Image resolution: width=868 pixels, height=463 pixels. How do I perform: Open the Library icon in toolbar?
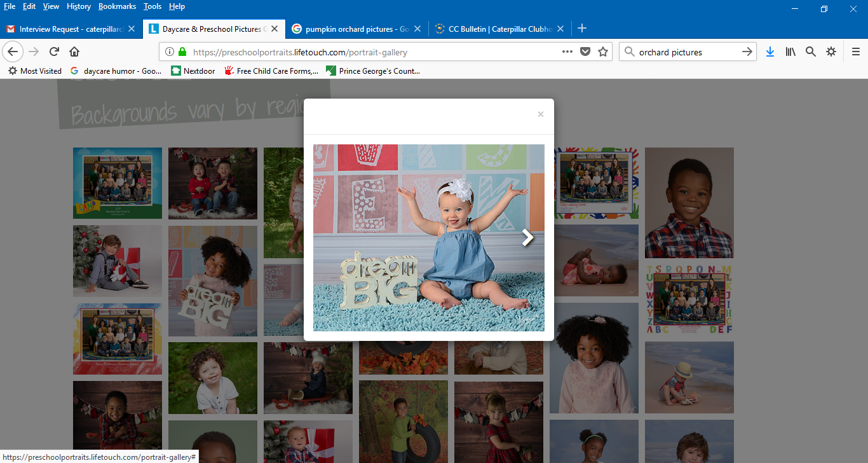click(790, 52)
